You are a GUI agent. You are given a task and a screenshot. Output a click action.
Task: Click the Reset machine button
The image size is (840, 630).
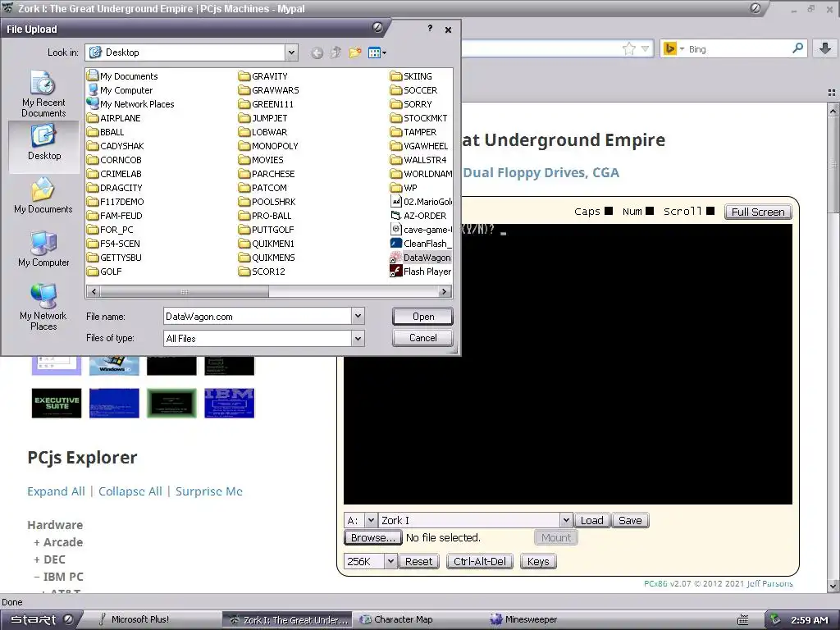418,561
